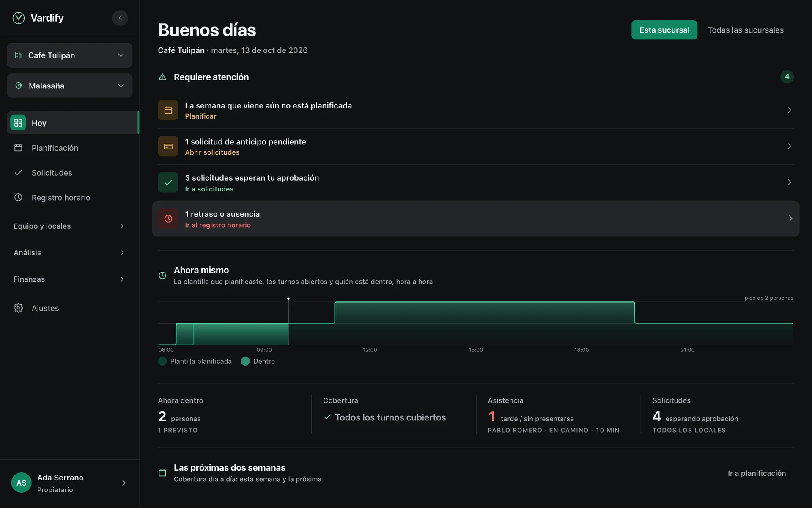812x508 pixels.
Task: Switch to Todas las sucursales view
Action: tap(746, 30)
